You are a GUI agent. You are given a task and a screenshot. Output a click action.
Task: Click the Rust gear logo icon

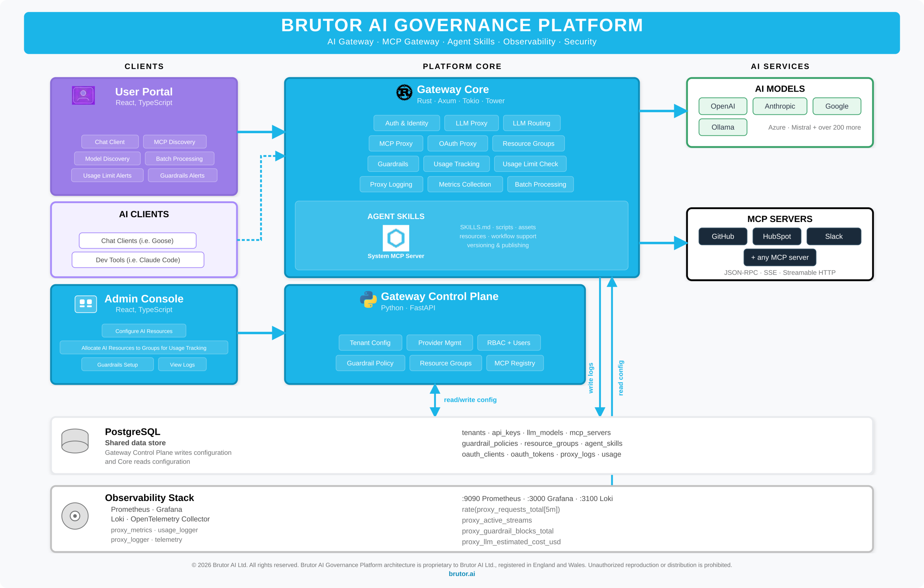coord(404,92)
